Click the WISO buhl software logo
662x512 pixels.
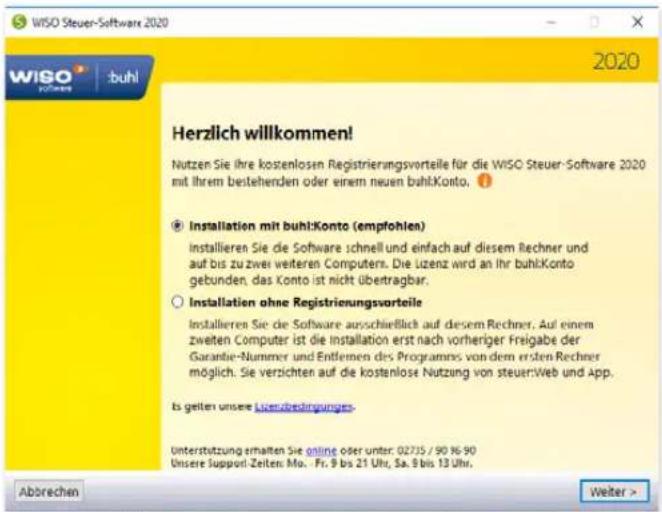(79, 77)
